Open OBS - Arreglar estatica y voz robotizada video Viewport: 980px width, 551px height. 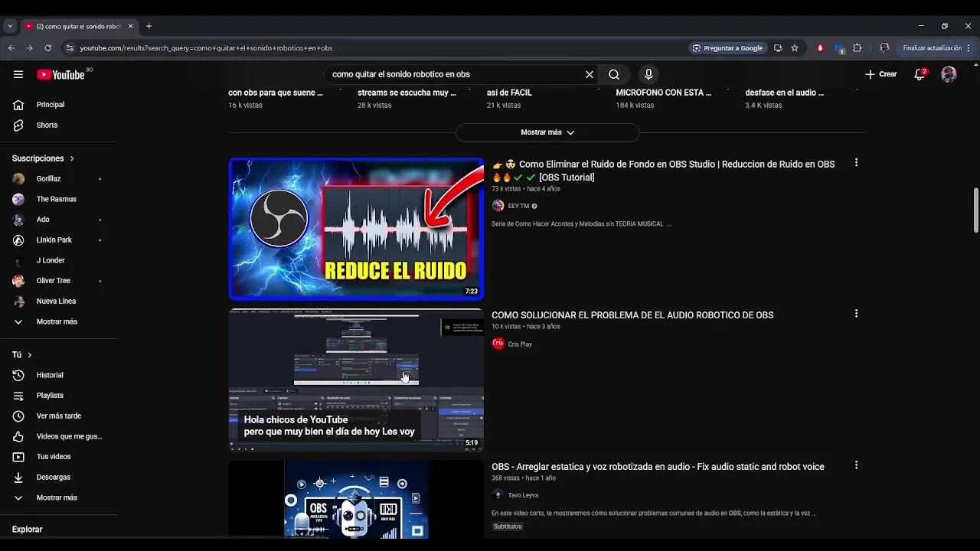pyautogui.click(x=658, y=467)
